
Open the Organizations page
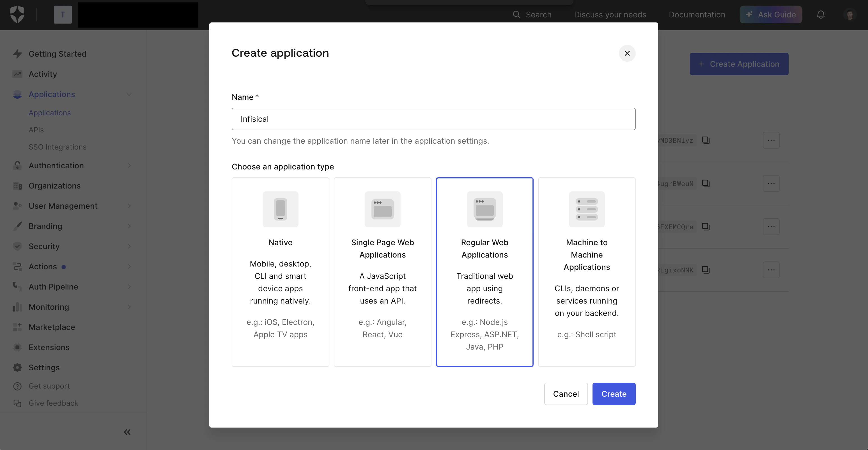tap(55, 186)
